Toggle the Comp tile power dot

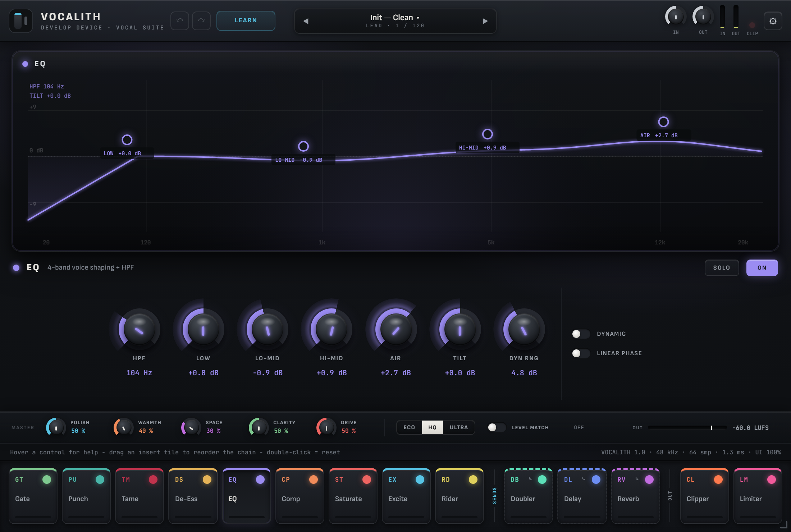314,480
